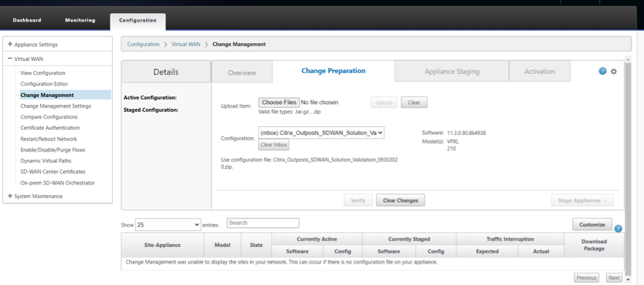Open the settings gear icon
The image size is (644, 285).
pos(614,71)
